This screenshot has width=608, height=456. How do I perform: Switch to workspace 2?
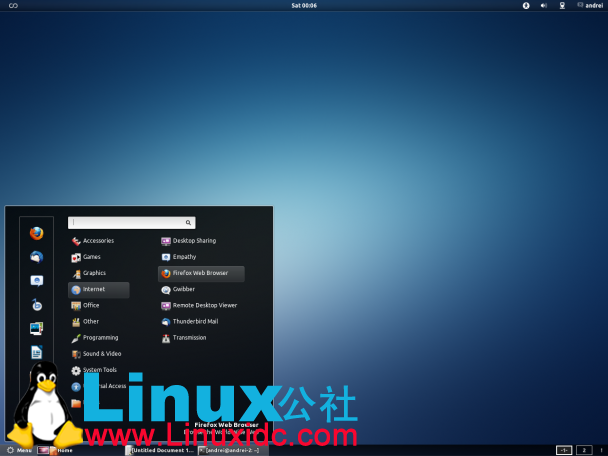[584, 450]
